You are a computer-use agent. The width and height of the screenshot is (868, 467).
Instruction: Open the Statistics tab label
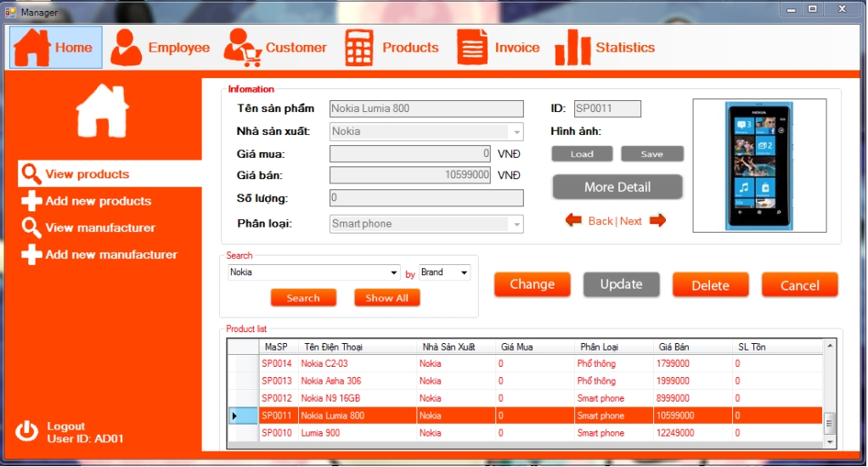(x=625, y=48)
